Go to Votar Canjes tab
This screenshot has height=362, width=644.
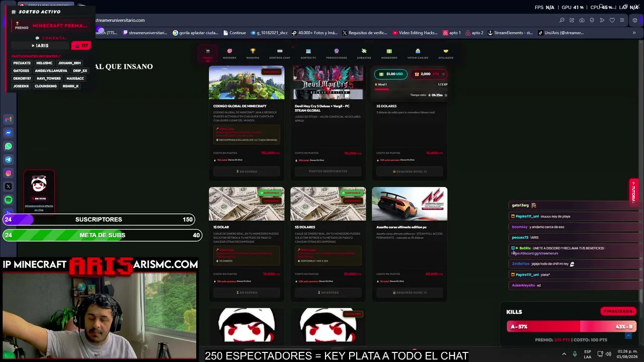coord(418,53)
